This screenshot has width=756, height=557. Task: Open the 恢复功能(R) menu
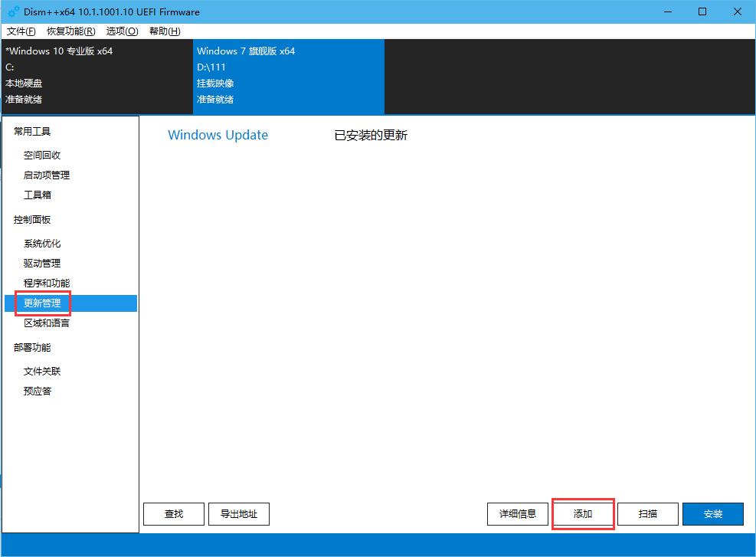pos(70,31)
